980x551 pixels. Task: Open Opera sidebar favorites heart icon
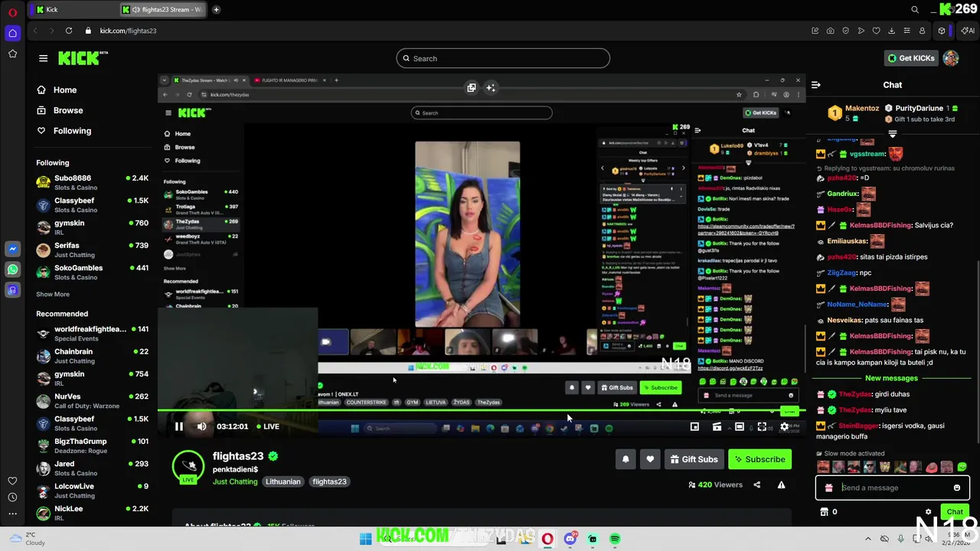click(12, 481)
